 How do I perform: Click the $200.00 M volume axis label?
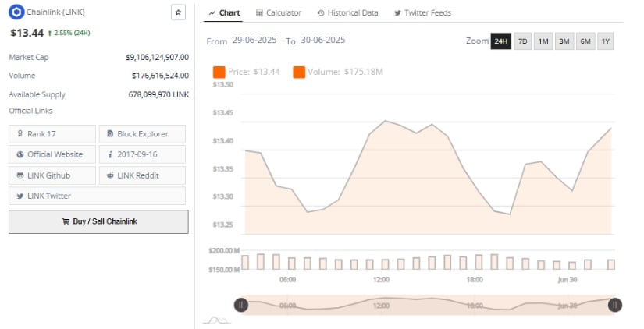(224, 250)
